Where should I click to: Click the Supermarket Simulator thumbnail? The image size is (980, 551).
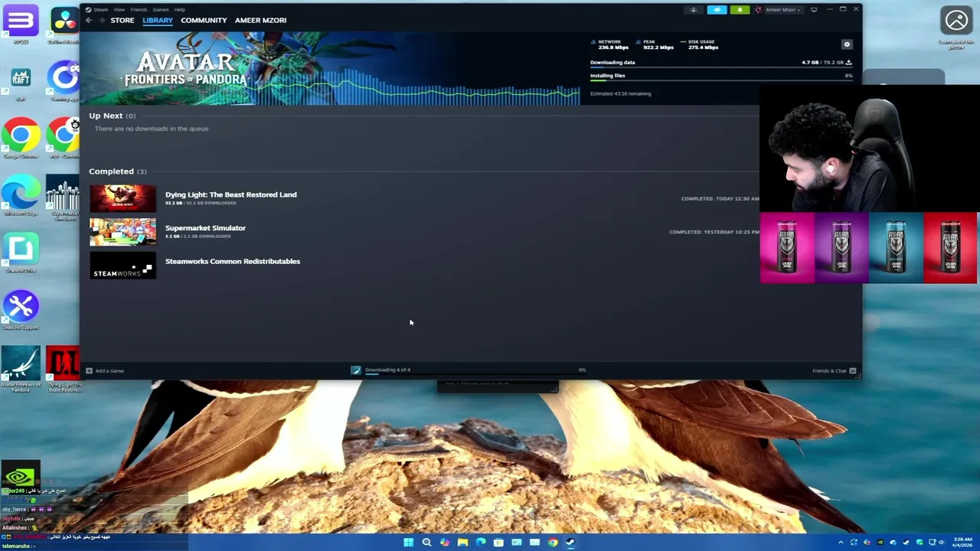(x=122, y=232)
